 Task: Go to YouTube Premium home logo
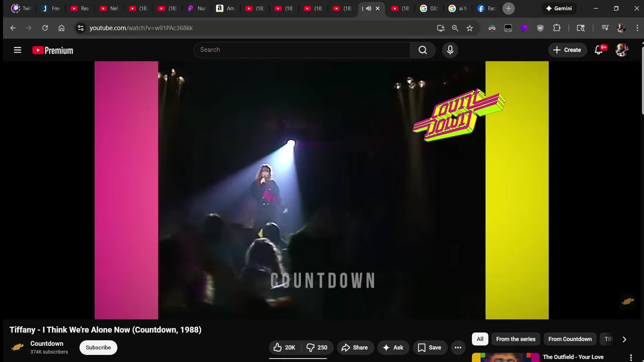tap(52, 50)
